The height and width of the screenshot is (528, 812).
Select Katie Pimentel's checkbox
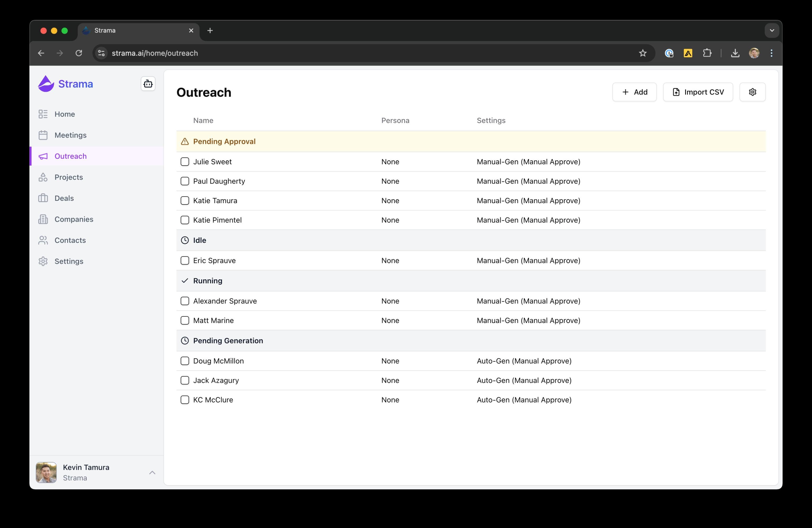pos(184,220)
